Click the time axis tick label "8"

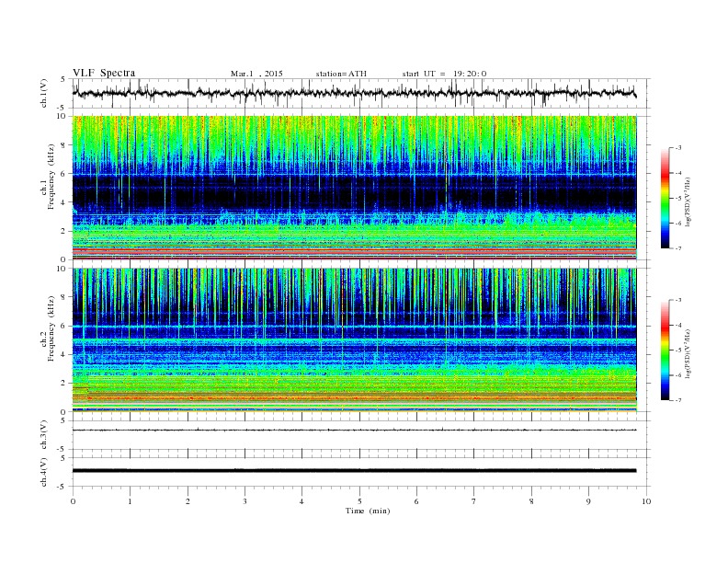(x=531, y=501)
